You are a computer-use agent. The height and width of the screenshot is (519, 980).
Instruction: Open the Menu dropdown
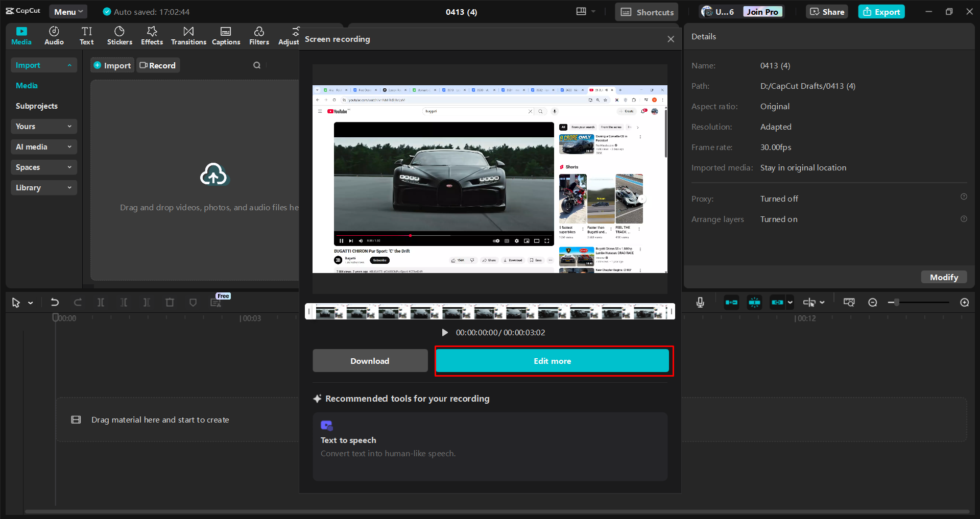68,12
